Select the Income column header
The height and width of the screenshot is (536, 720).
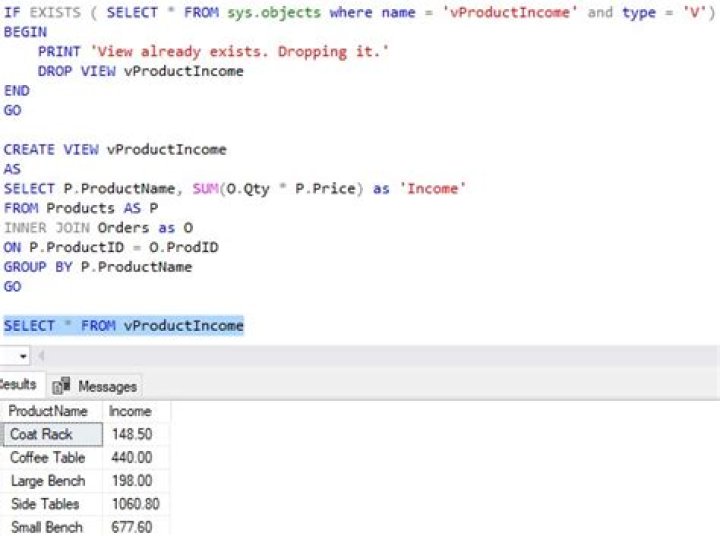coord(130,411)
